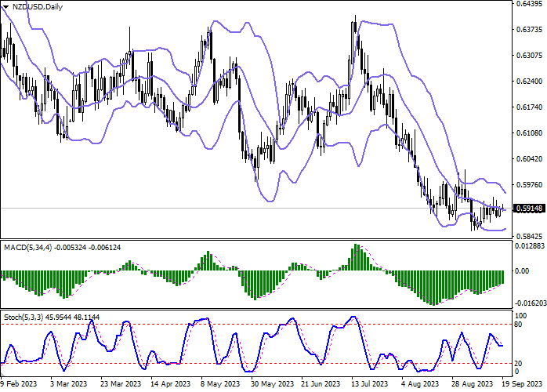Select the 4 Aug 2023 date label
The width and height of the screenshot is (547, 392).
tap(420, 383)
